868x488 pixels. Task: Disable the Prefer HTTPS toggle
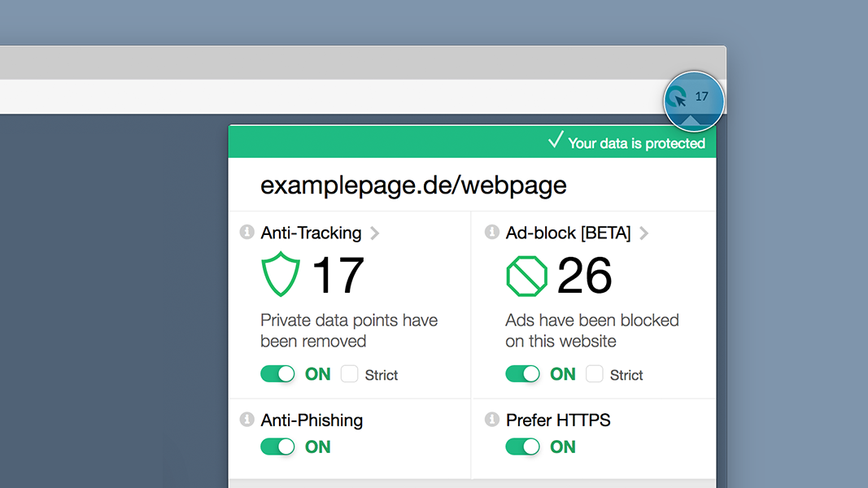pos(522,447)
